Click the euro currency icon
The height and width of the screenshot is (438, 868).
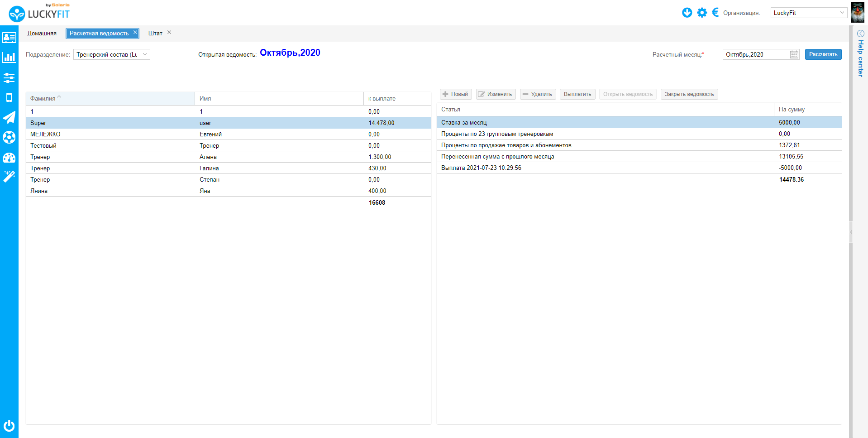click(x=715, y=12)
